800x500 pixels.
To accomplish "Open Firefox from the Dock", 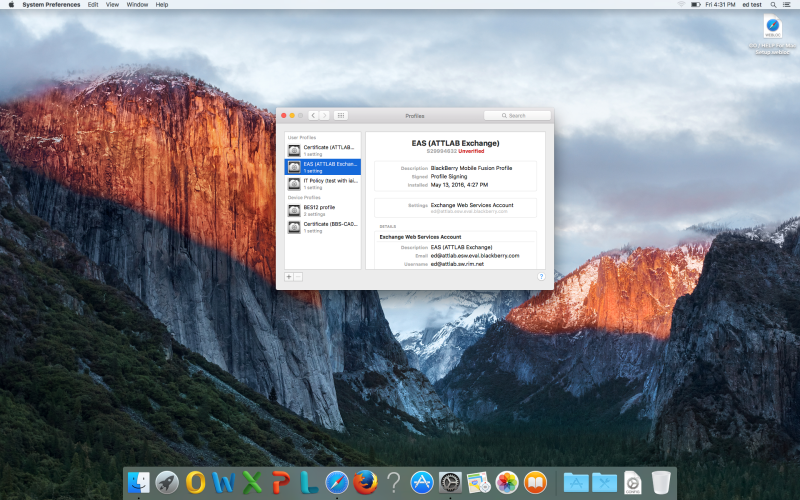I will coord(365,482).
